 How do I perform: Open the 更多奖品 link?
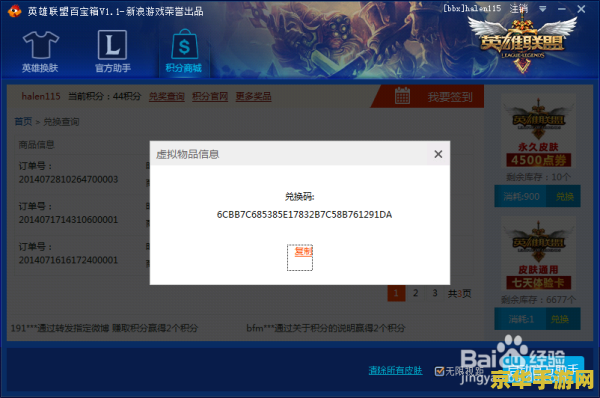[x=253, y=96]
